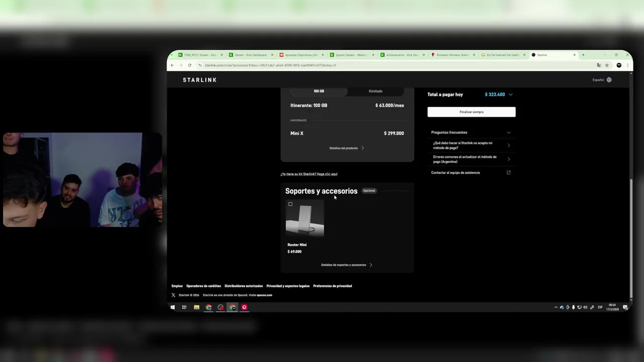
Task: Open the Google Translate icon in address bar
Action: [599, 65]
